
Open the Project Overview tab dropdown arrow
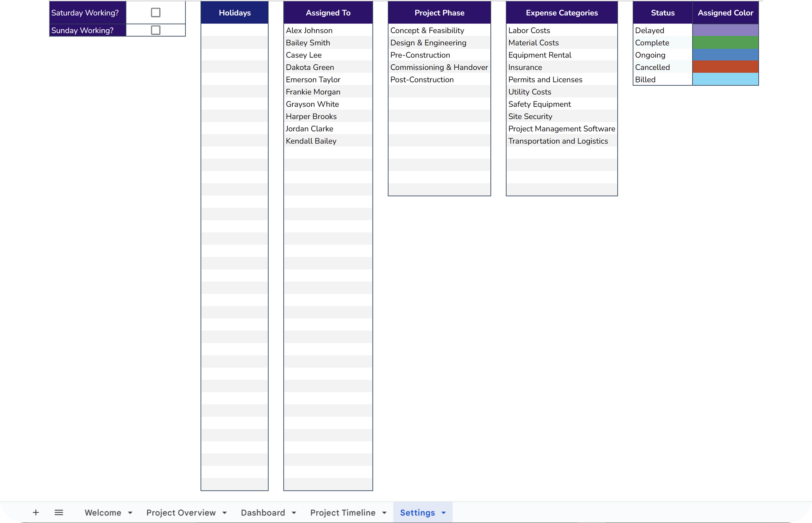point(224,513)
